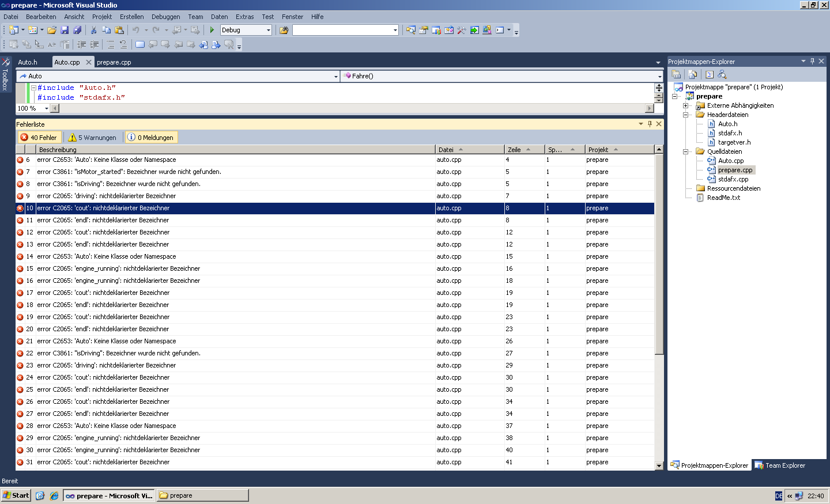Switch to the Team Explorer bottom tab
The image size is (830, 504).
point(780,465)
